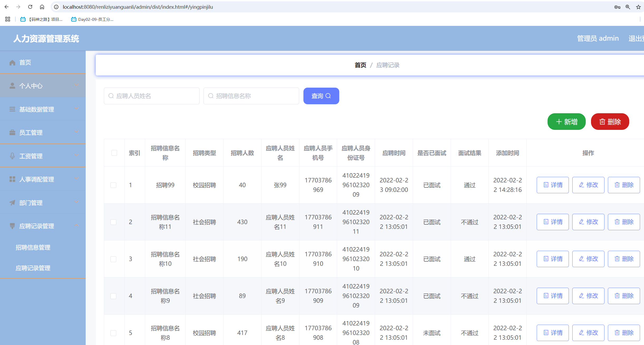This screenshot has width=644, height=345.
Task: Collapse the 应聘记录管理 section chevron
Action: point(77,225)
